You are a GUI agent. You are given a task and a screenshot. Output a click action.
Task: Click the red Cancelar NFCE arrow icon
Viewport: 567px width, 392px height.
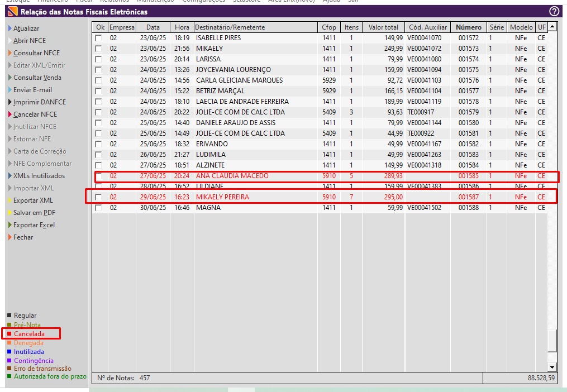(x=9, y=114)
